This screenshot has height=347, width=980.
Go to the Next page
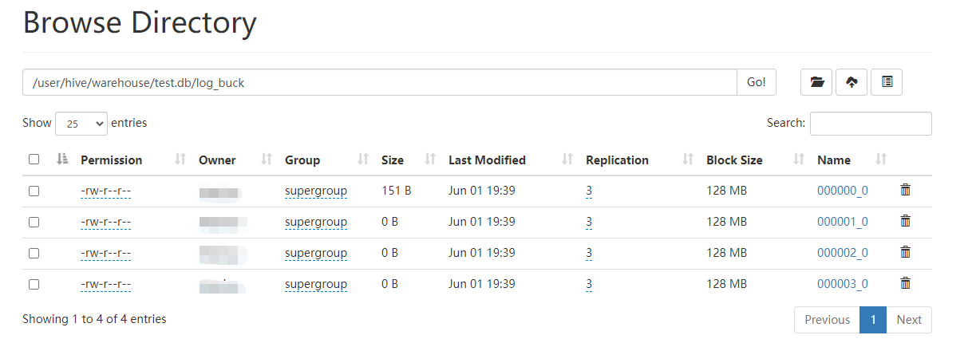(909, 320)
